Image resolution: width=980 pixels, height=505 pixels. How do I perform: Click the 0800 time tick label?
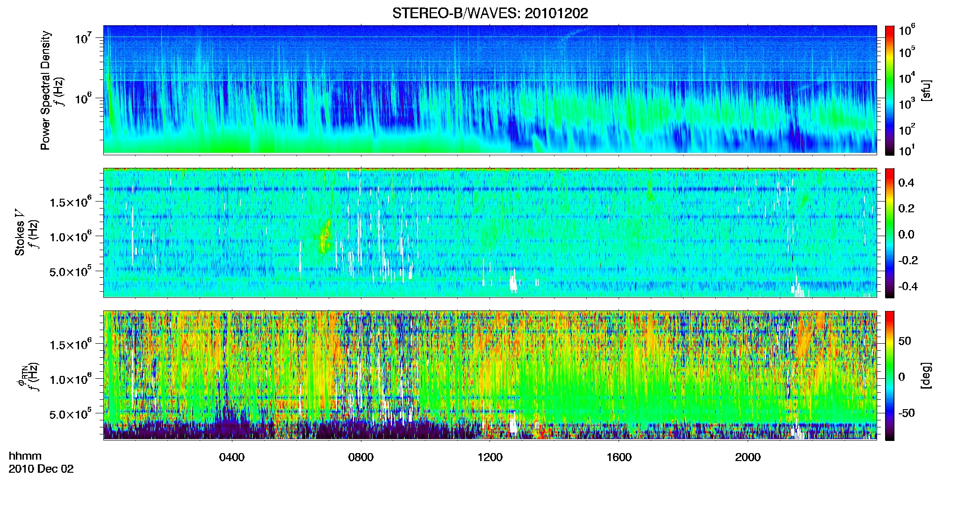pos(361,457)
